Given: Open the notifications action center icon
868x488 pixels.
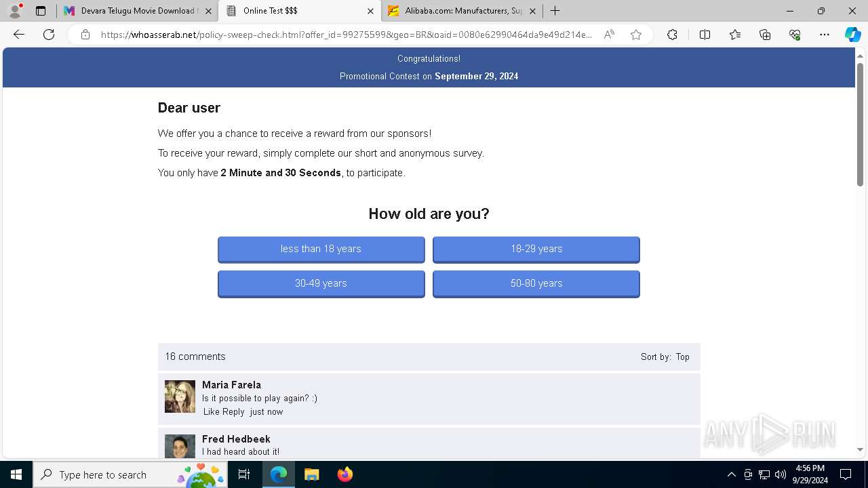Looking at the screenshot, I should (x=846, y=474).
